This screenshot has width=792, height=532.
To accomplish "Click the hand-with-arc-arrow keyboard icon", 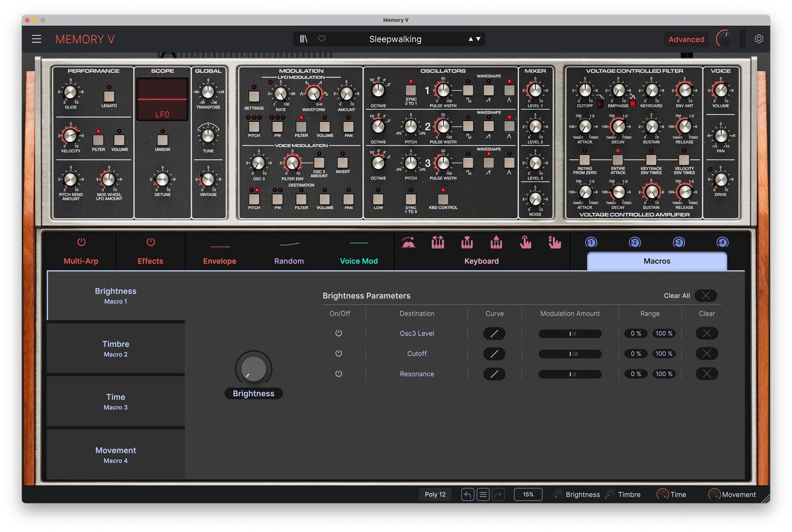I will (408, 243).
